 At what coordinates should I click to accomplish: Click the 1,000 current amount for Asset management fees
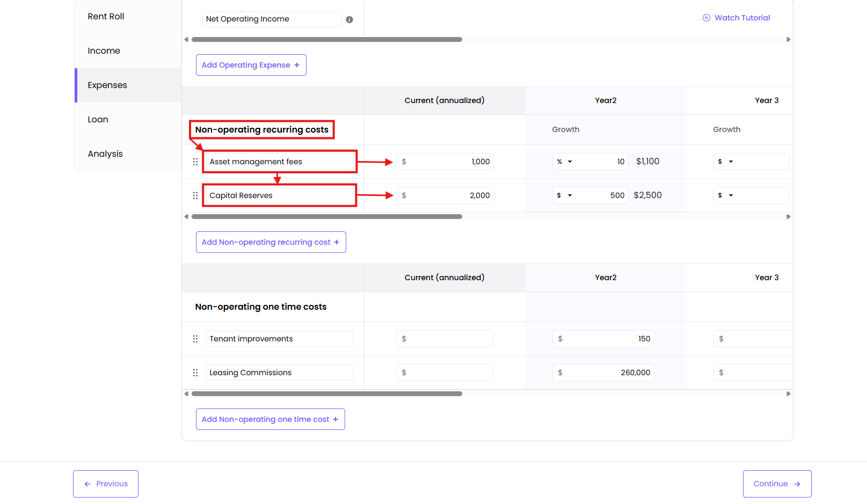445,162
